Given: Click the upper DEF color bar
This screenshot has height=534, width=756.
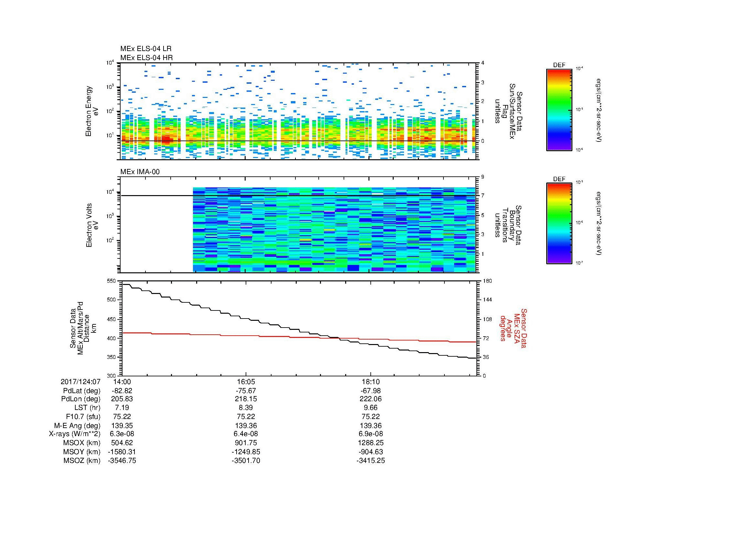Looking at the screenshot, I should (559, 110).
